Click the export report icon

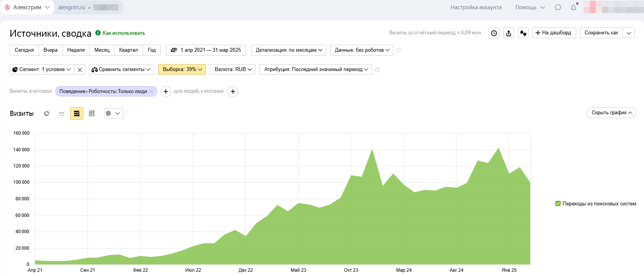509,33
